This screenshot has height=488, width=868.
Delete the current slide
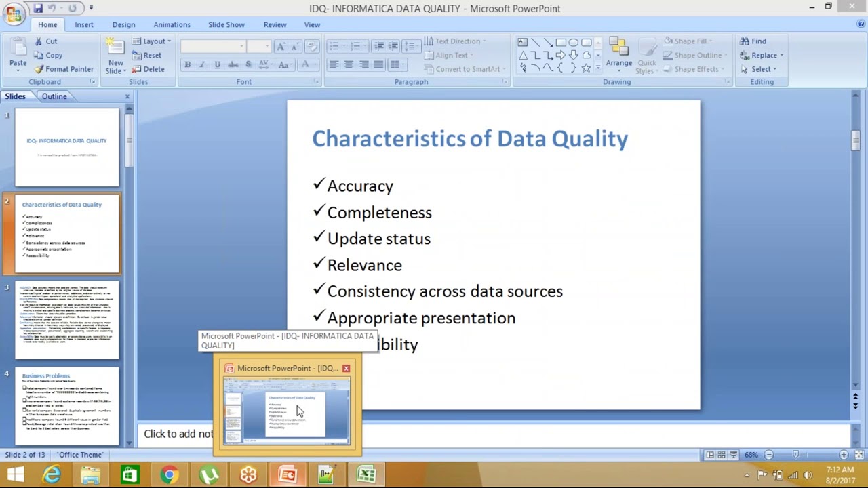pos(148,69)
